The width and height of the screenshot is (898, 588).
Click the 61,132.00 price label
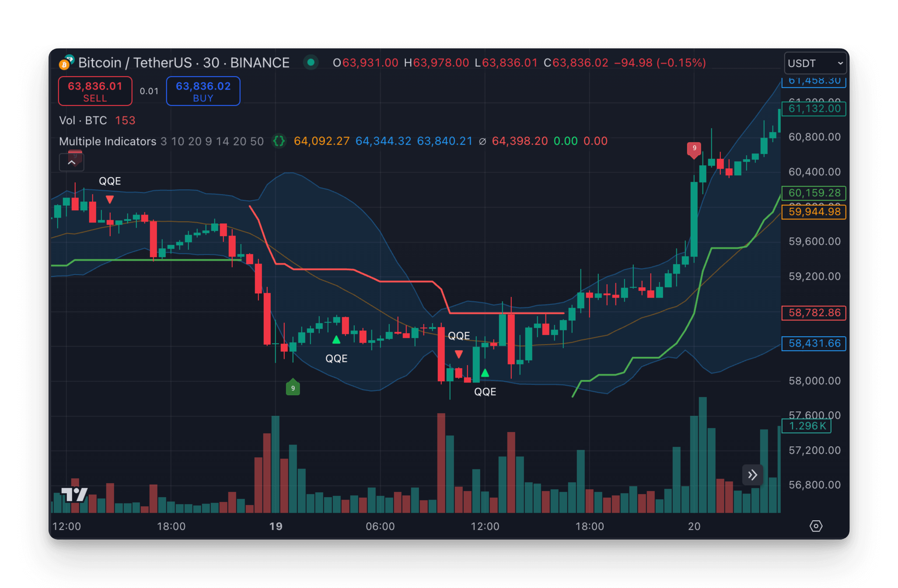pos(814,108)
